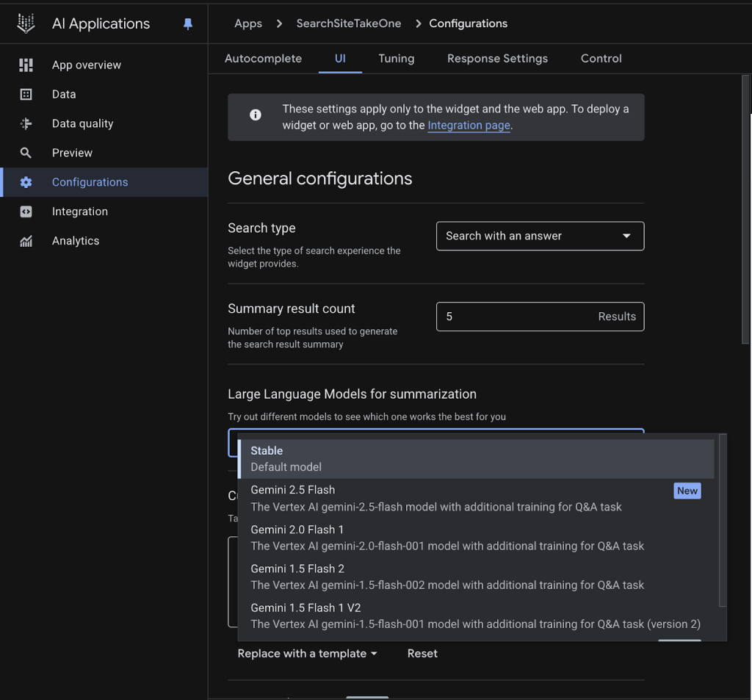This screenshot has width=752, height=700.
Task: Open the Response Settings tab
Action: (x=497, y=58)
